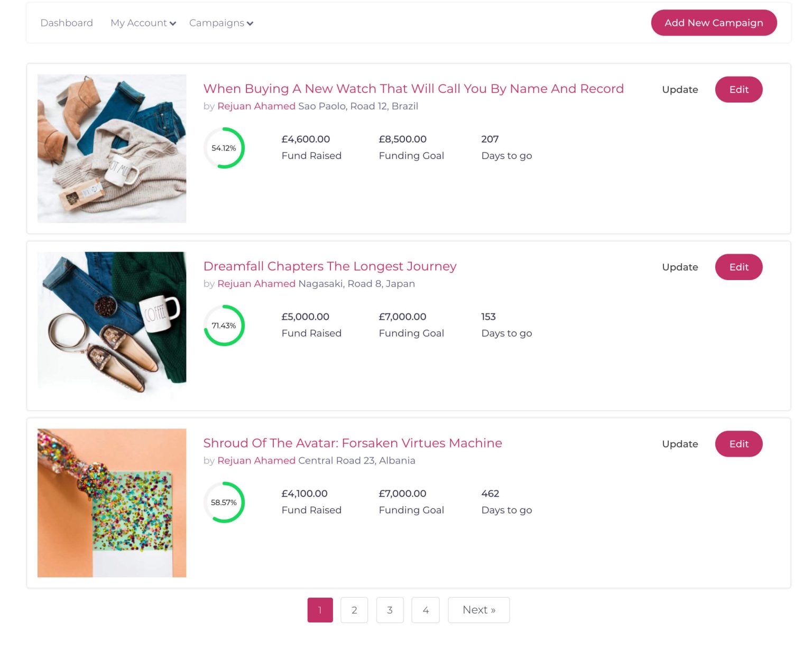The height and width of the screenshot is (651, 812).
Task: Open the Dashboard menu item
Action: pyautogui.click(x=67, y=23)
